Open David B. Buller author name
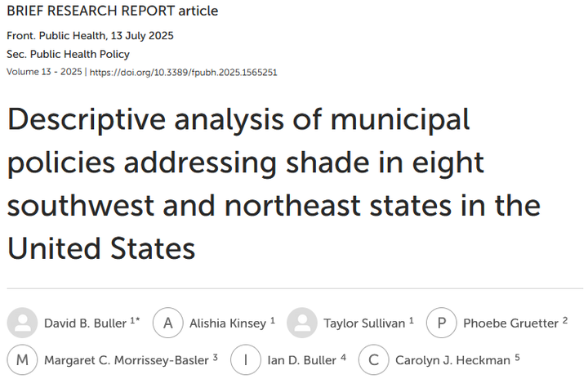Viewport: 588px width, 379px height. click(85, 323)
